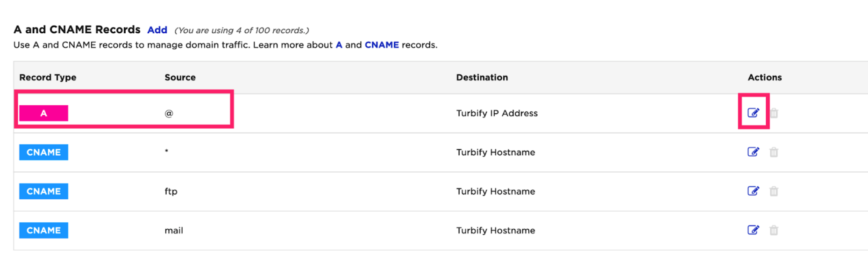The width and height of the screenshot is (868, 276).
Task: Select the CNAME badge for mail row
Action: coord(43,230)
